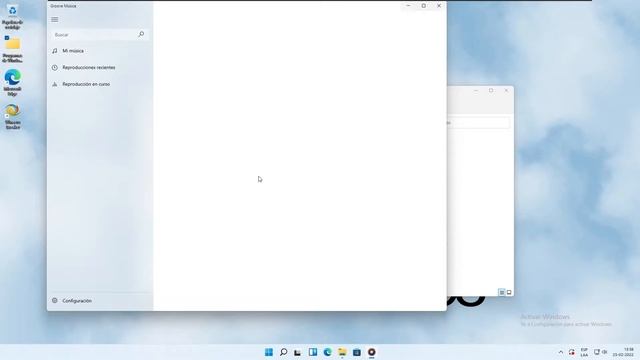Open the Windows Start menu
Viewport: 640px width, 360px height.
(269, 352)
